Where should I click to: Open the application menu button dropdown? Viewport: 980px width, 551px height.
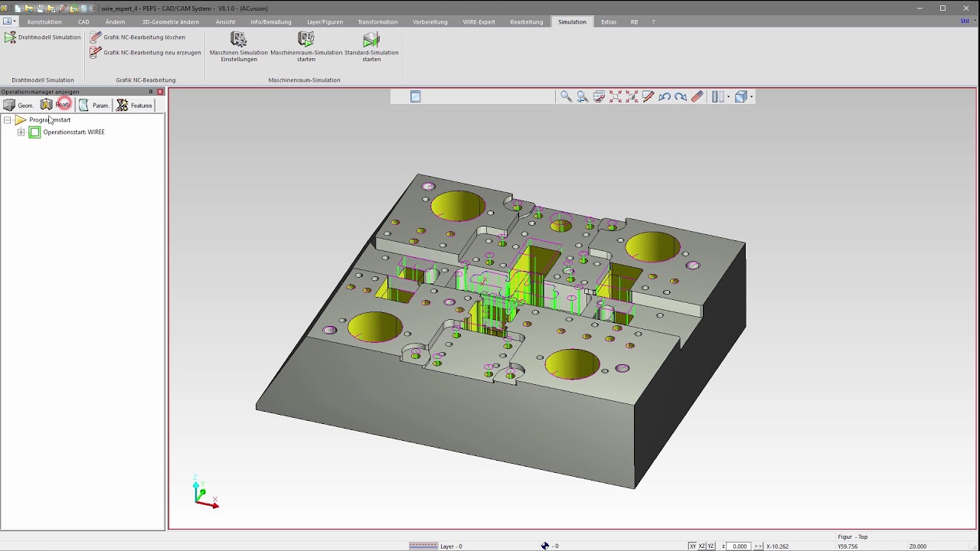click(x=8, y=22)
